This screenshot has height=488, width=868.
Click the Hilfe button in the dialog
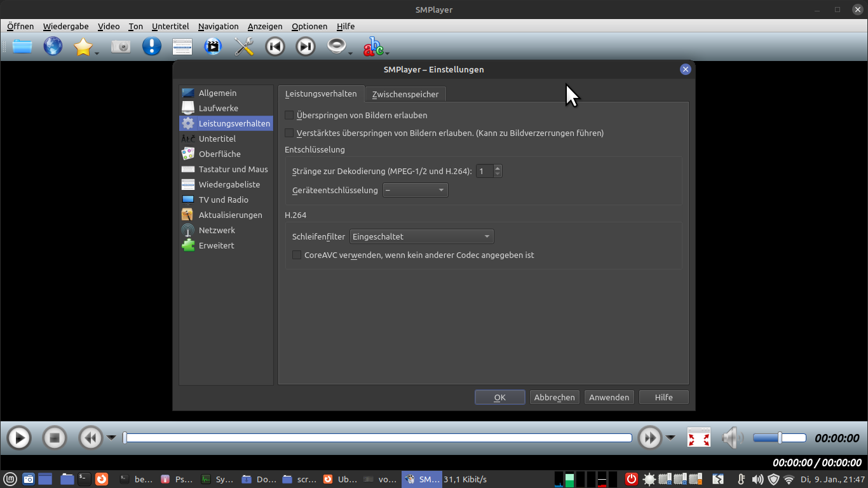[x=664, y=397]
